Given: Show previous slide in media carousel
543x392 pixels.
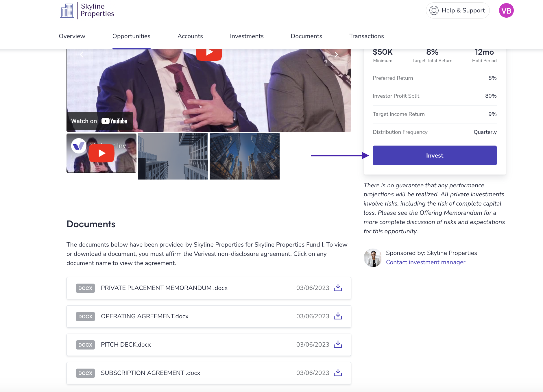Looking at the screenshot, I should click(82, 54).
